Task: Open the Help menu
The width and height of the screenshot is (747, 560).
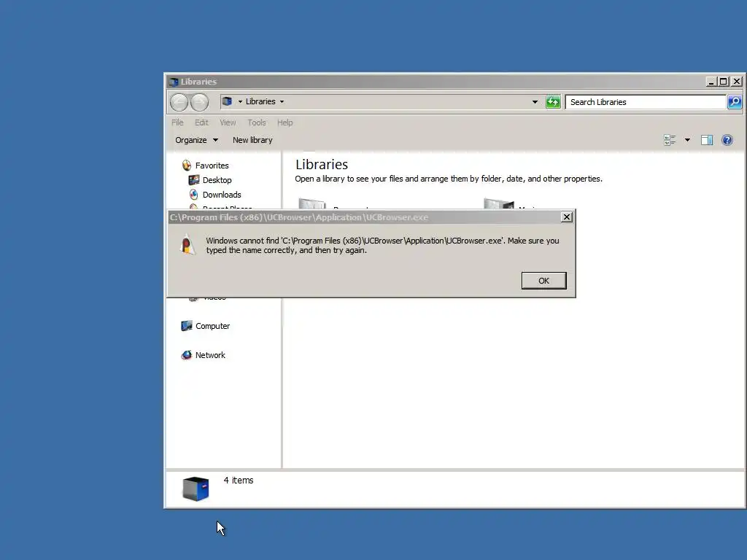Action: [x=285, y=122]
